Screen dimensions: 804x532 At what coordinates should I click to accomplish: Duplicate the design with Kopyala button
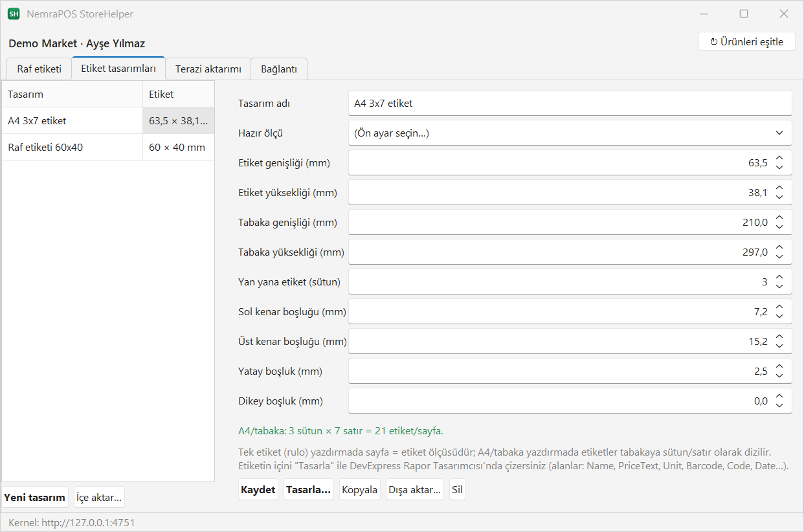pos(359,490)
